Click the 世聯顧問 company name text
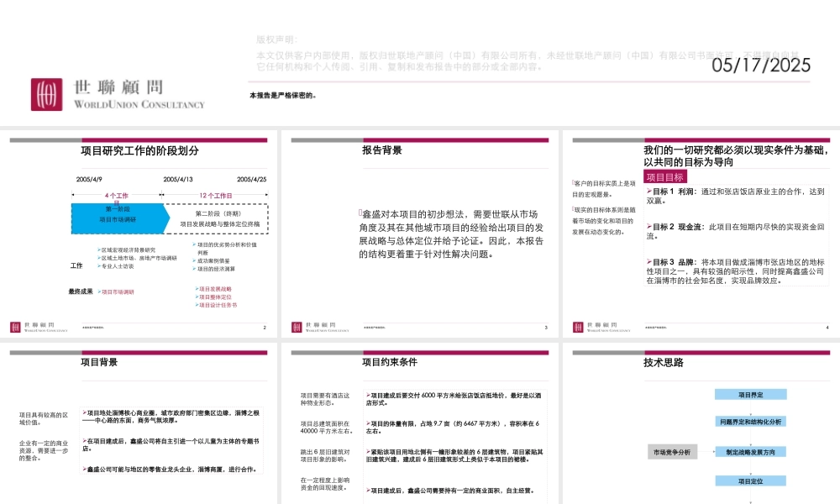 (x=118, y=87)
